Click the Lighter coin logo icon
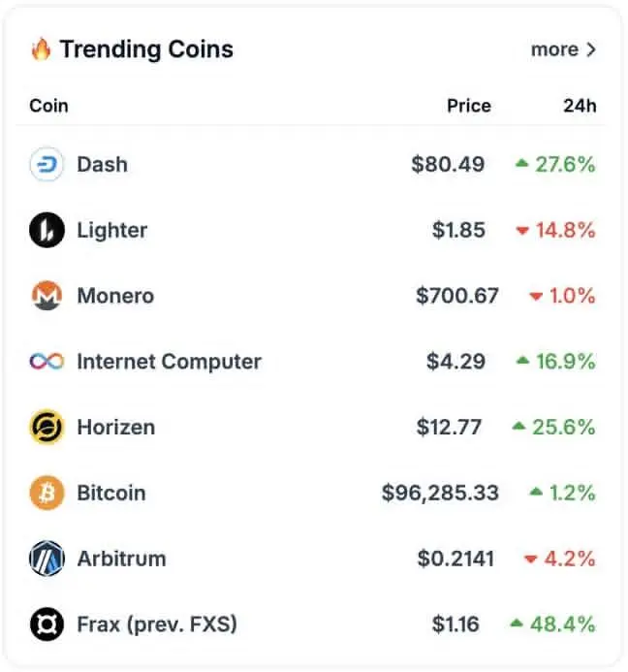The height and width of the screenshot is (672, 628). (47, 230)
